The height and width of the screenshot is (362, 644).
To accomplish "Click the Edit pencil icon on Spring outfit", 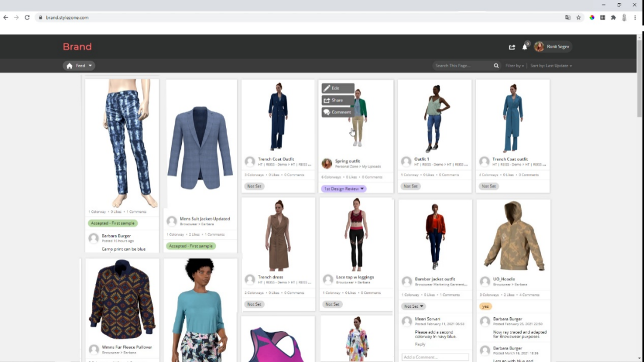I will [327, 88].
